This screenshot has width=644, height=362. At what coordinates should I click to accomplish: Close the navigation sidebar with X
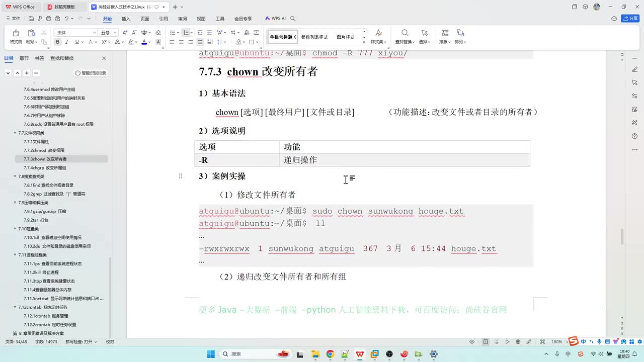pos(104,58)
